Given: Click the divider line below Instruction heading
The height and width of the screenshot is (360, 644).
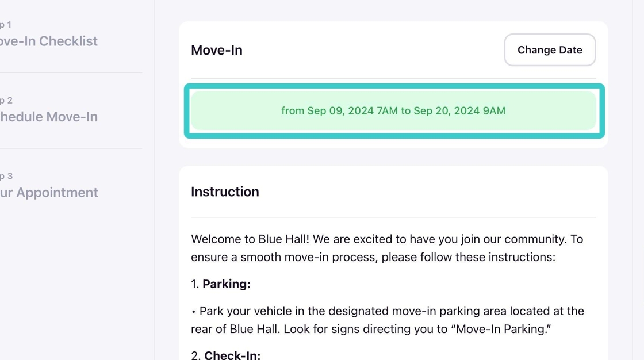Looking at the screenshot, I should pos(393,217).
